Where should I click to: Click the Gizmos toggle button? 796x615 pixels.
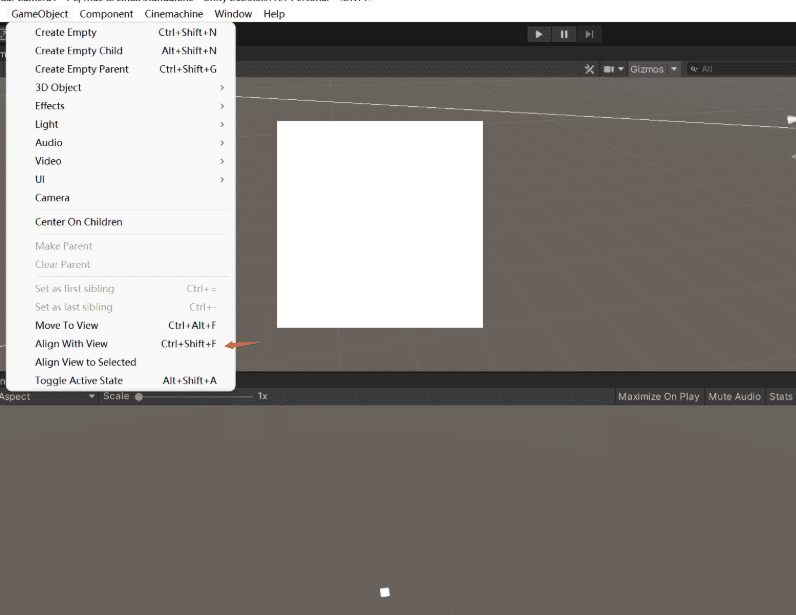646,69
